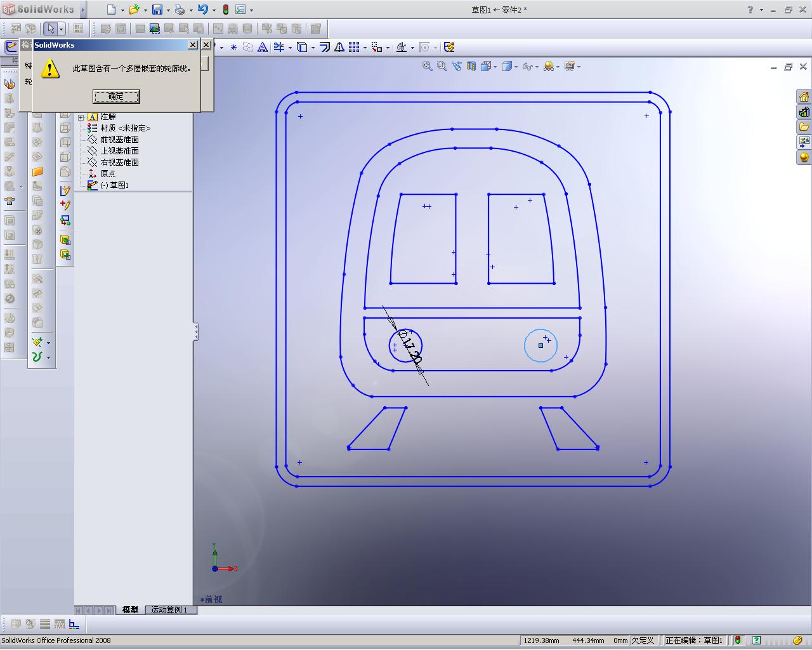Click the Zoom to Area icon
The image size is (812, 650).
(x=442, y=66)
